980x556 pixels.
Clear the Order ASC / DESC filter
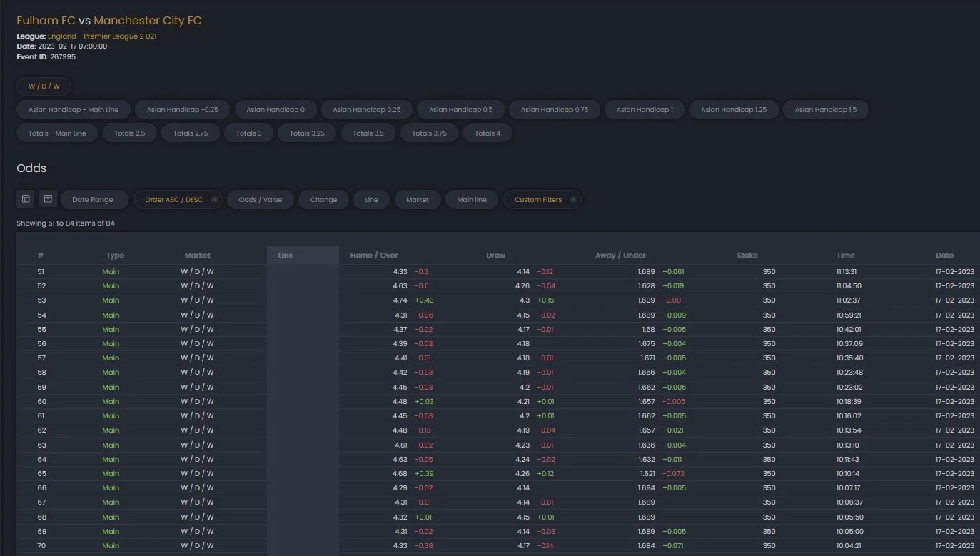(214, 200)
